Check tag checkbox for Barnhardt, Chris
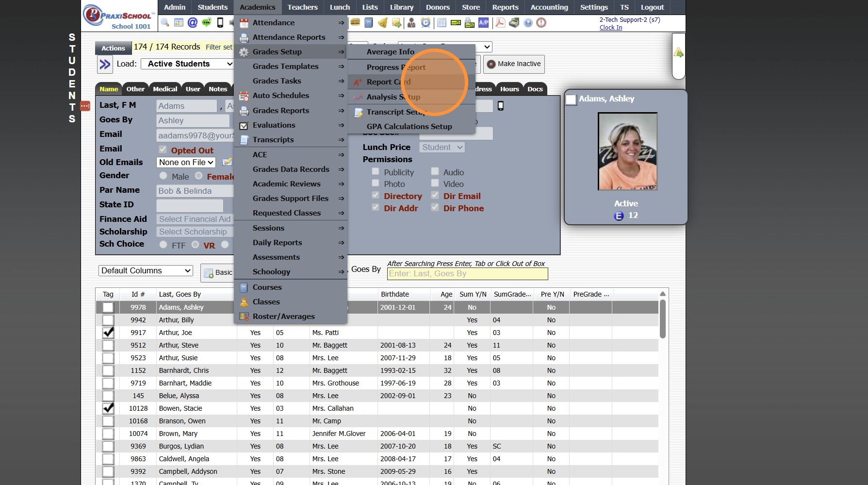Screen dimensions: 868x485 coord(108,370)
